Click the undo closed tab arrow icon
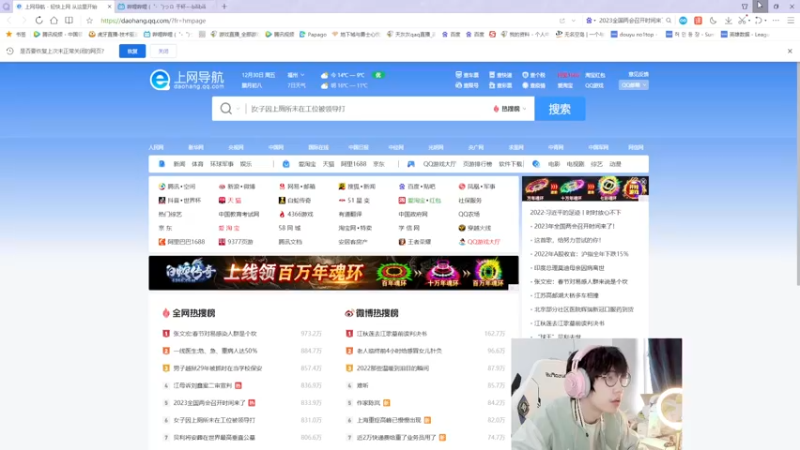Image resolution: width=800 pixels, height=450 pixels. point(759,20)
